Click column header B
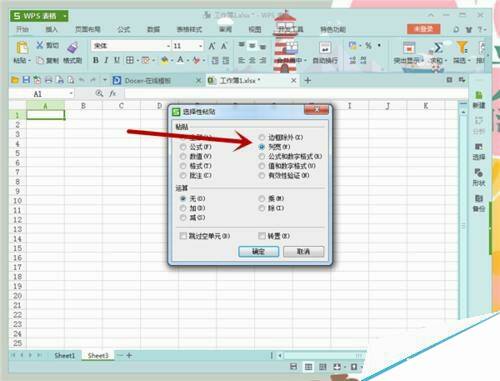The height and width of the screenshot is (381, 500). [x=83, y=106]
